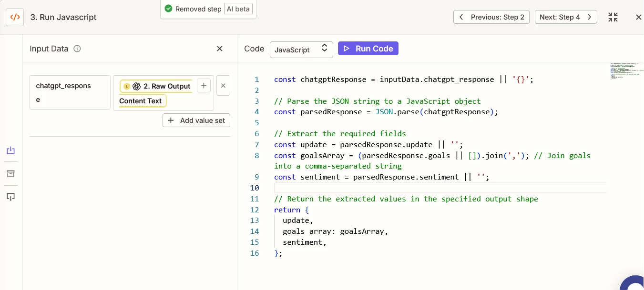Click the warning icon in Raw Output pill

pos(126,86)
